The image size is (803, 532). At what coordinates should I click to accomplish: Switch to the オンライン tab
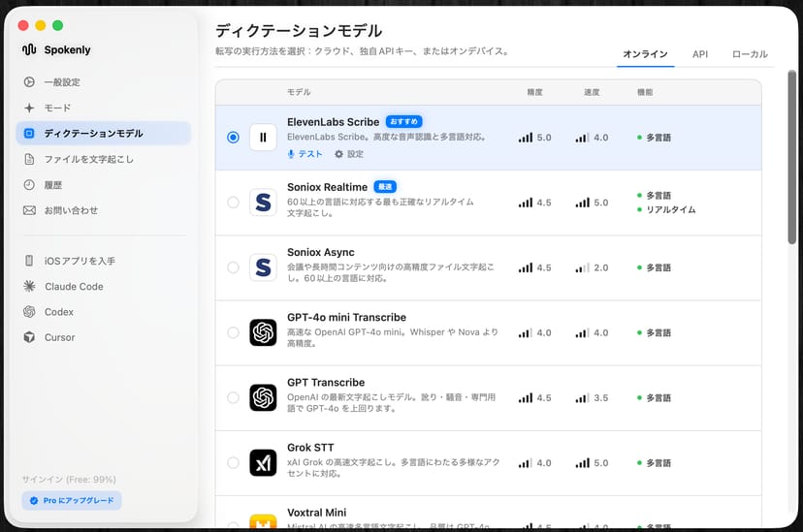pos(645,53)
